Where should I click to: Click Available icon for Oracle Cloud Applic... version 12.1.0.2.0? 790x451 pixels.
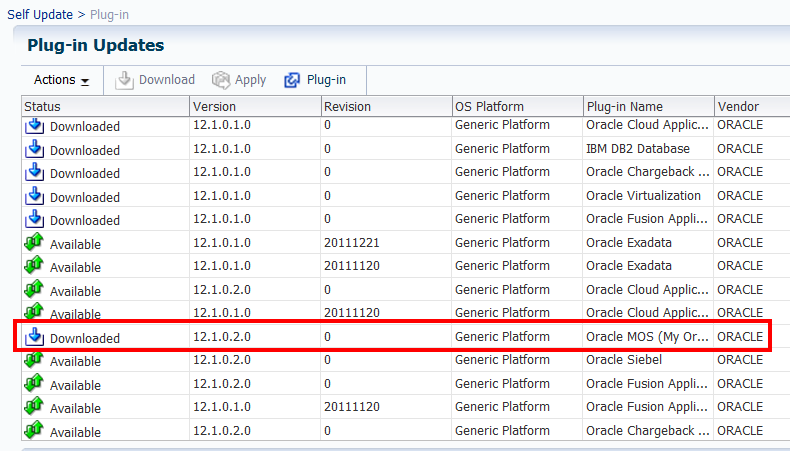(x=34, y=290)
